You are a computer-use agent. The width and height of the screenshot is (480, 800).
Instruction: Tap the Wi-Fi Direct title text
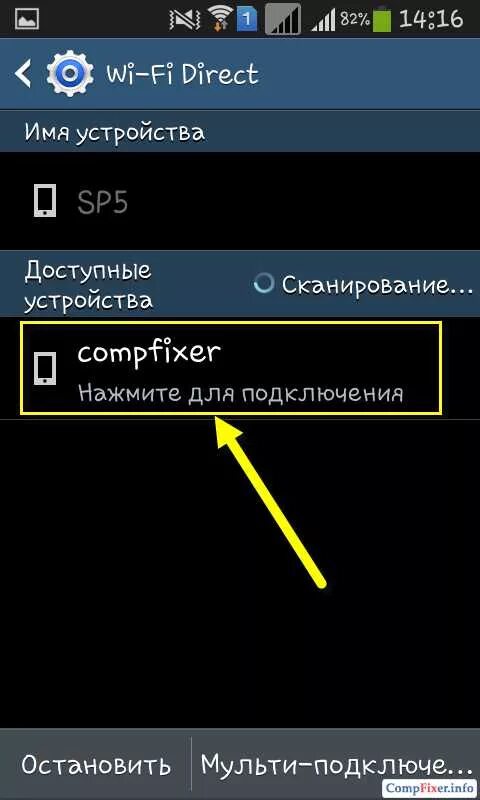pyautogui.click(x=182, y=74)
